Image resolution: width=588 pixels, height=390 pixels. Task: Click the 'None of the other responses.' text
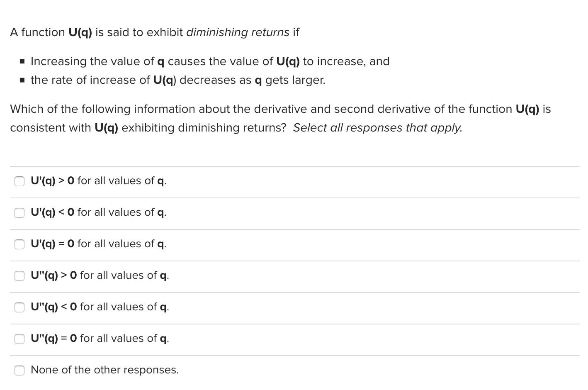pyautogui.click(x=105, y=370)
